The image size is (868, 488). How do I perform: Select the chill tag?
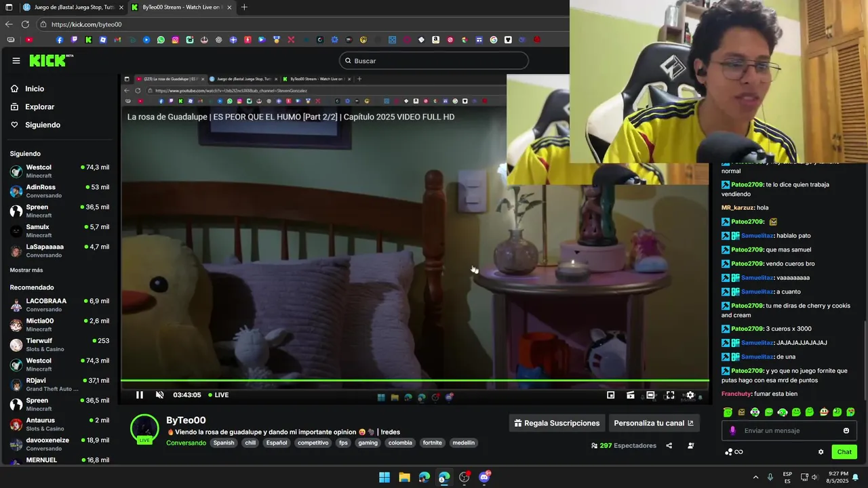tap(250, 443)
